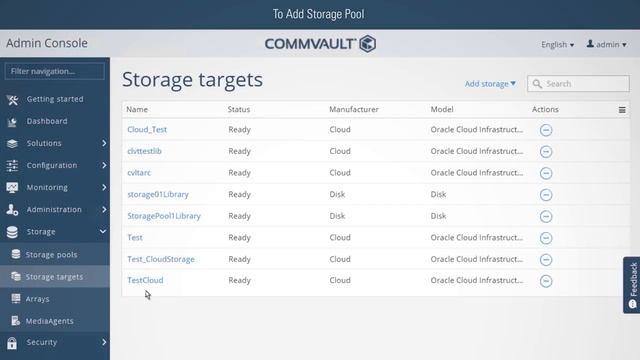The height and width of the screenshot is (360, 640).
Task: Click the Administration user icon
Action: point(12,210)
